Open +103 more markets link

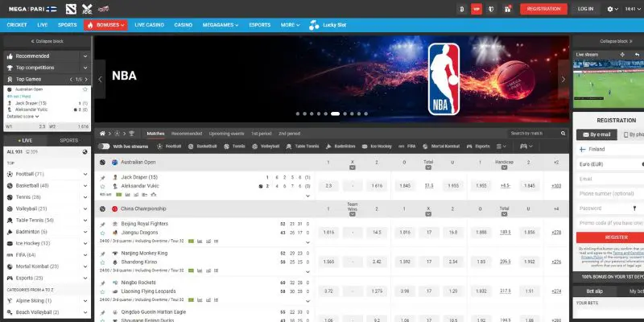(x=556, y=186)
